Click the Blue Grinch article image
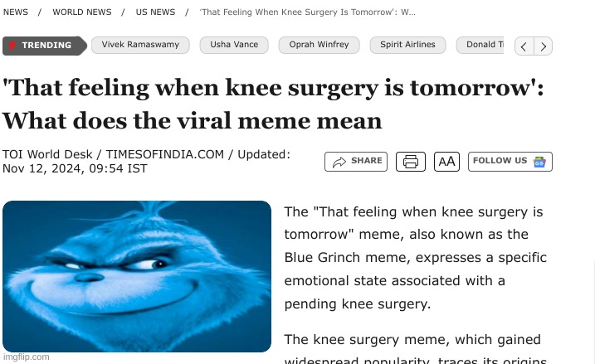This screenshot has width=595, height=364. 137,276
